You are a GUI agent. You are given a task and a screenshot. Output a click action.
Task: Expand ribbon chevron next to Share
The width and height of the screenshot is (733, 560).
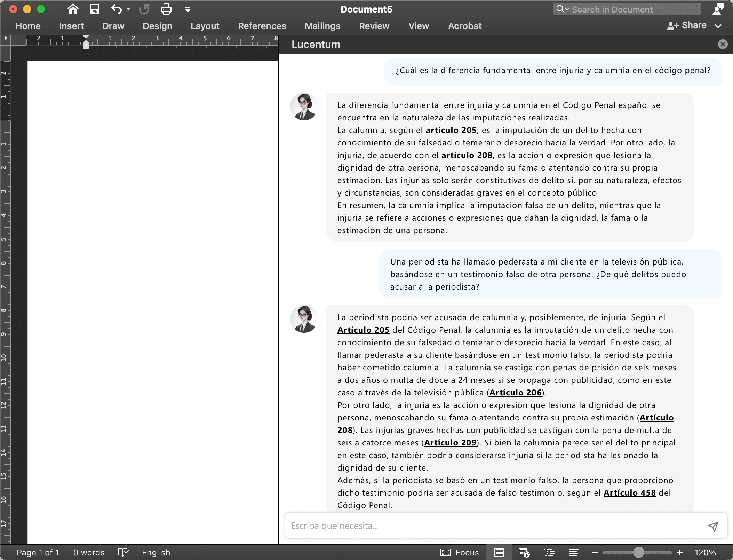[x=718, y=26]
